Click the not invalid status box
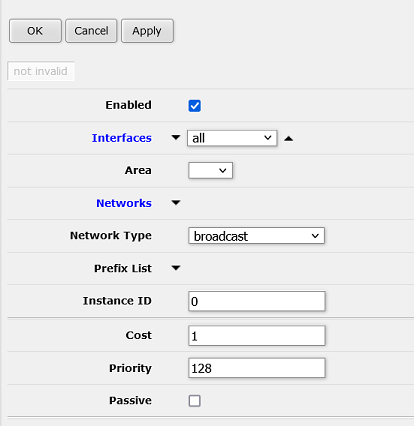 41,71
